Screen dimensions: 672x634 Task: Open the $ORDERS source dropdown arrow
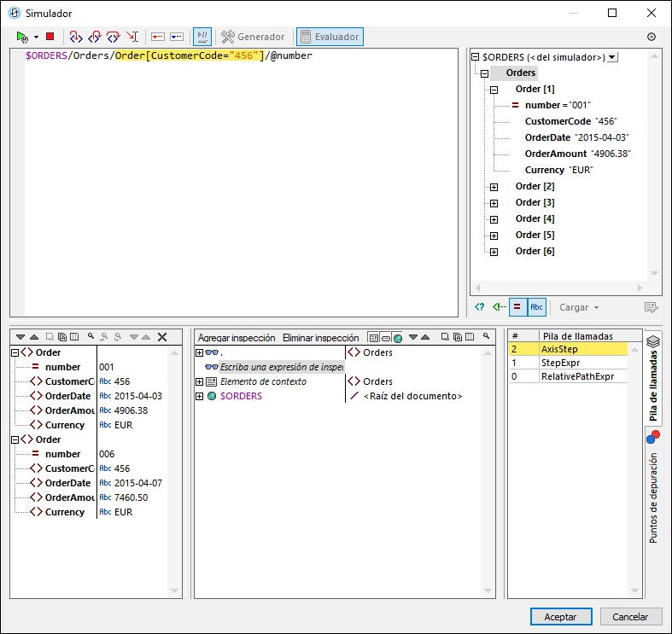pyautogui.click(x=612, y=57)
